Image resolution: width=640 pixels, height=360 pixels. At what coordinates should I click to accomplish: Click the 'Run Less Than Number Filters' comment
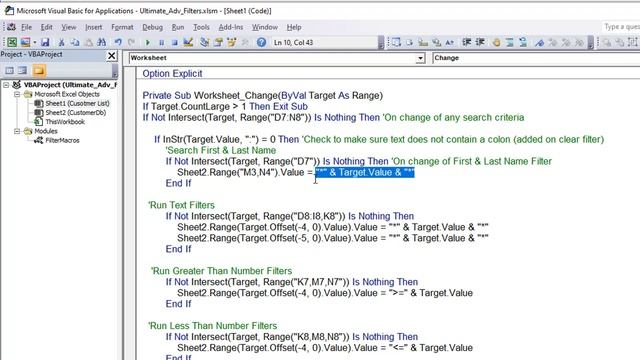tap(212, 326)
